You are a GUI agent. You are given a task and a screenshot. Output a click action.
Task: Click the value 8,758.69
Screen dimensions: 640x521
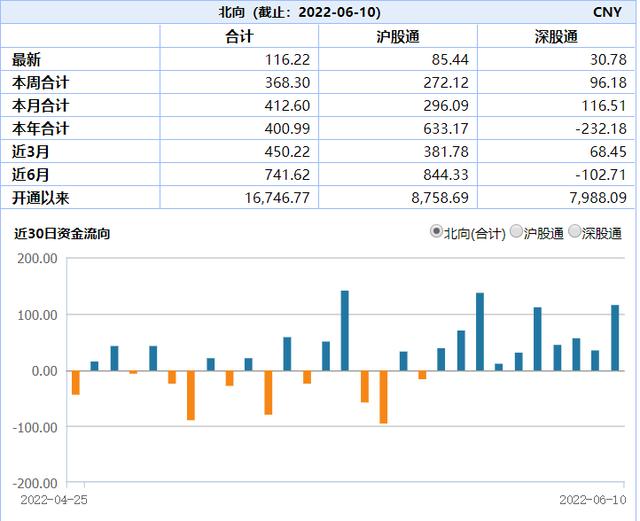click(440, 198)
